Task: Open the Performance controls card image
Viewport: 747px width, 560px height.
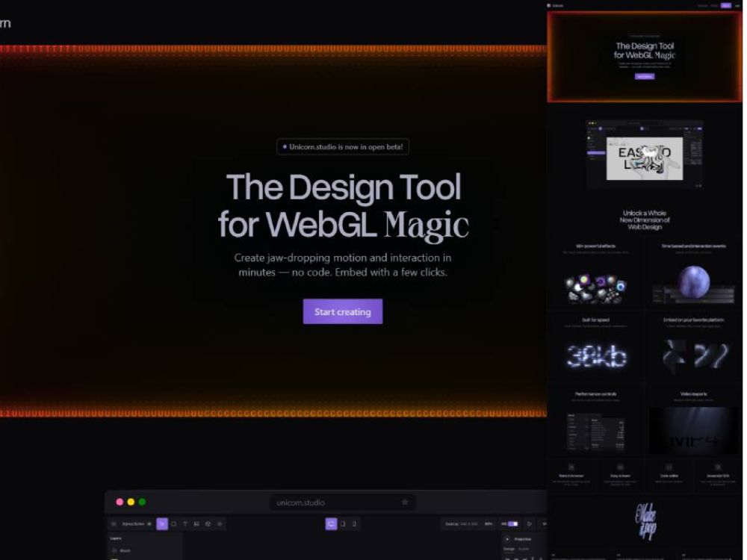Action: (595, 432)
